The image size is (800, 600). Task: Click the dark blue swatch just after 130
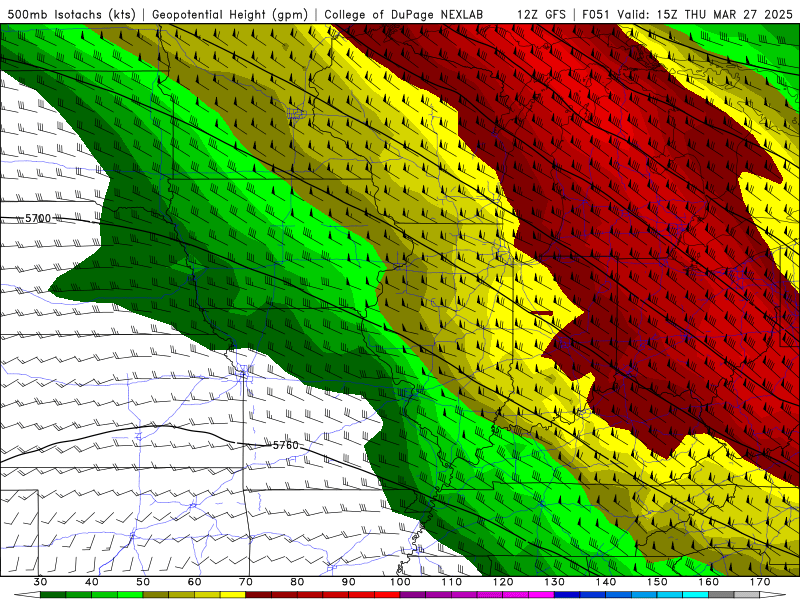567,595
